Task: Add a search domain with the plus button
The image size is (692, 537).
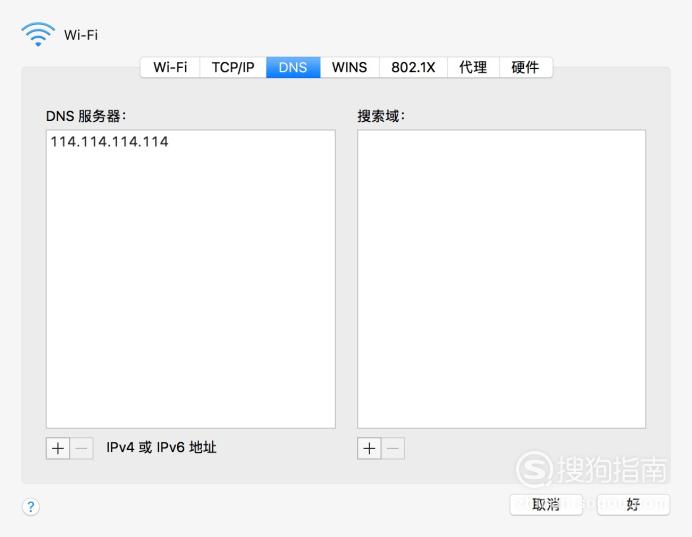Action: (369, 448)
